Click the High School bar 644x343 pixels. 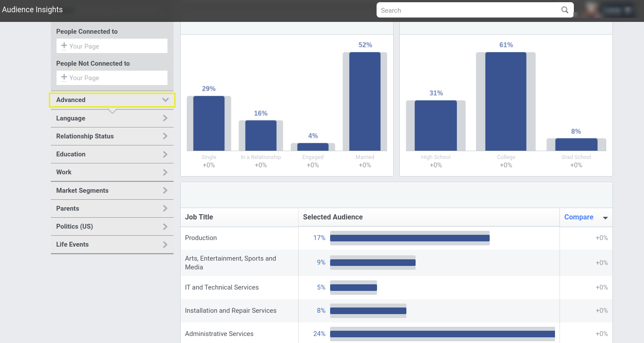[436, 126]
